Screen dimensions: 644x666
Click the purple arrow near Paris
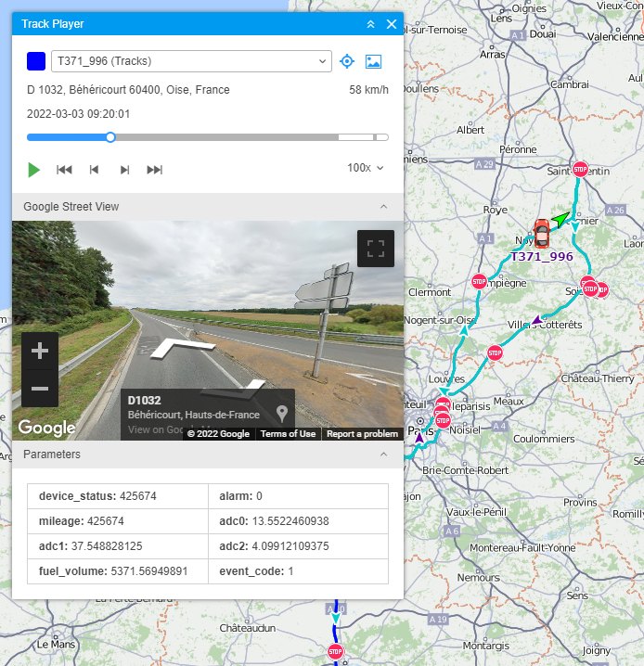(x=419, y=438)
